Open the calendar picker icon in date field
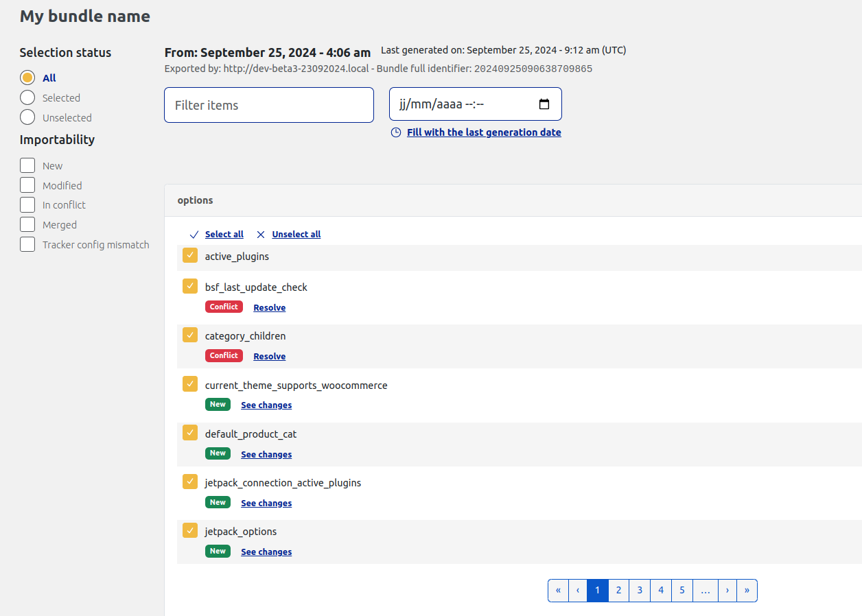This screenshot has width=862, height=616. pyautogui.click(x=544, y=104)
